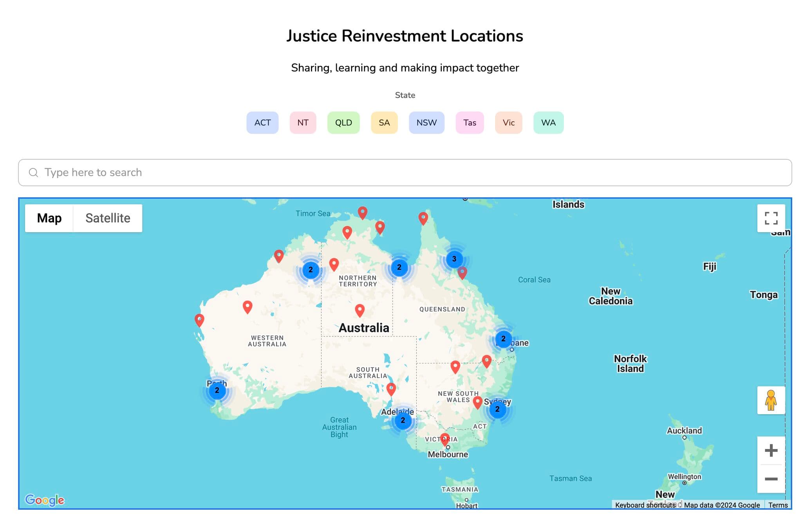Expand the Adelaide cluster of 2 locations
Image resolution: width=802 pixels, height=532 pixels.
coord(402,420)
